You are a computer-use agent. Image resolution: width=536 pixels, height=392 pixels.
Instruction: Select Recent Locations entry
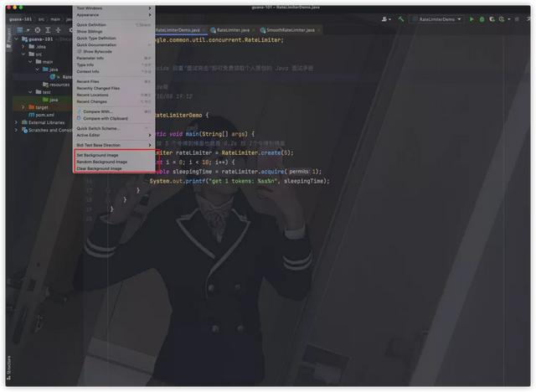point(114,95)
